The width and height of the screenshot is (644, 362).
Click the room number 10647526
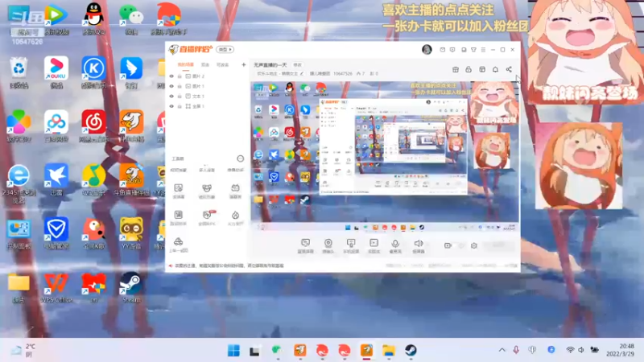point(343,73)
